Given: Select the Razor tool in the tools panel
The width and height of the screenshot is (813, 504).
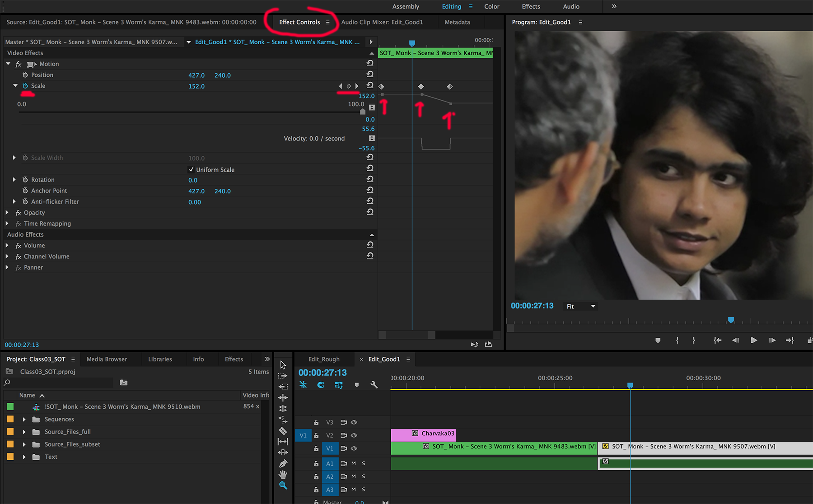Looking at the screenshot, I should (283, 431).
